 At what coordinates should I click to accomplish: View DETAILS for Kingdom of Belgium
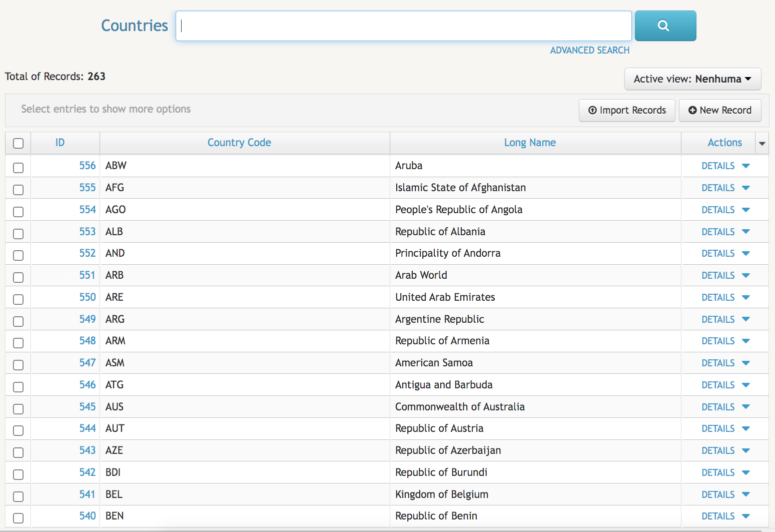click(718, 494)
